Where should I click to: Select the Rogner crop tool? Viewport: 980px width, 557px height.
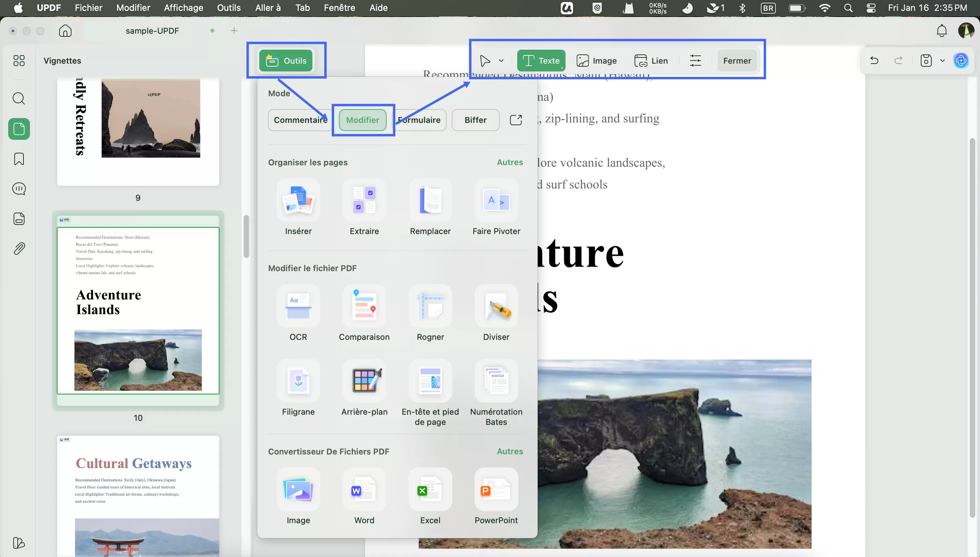pos(430,306)
